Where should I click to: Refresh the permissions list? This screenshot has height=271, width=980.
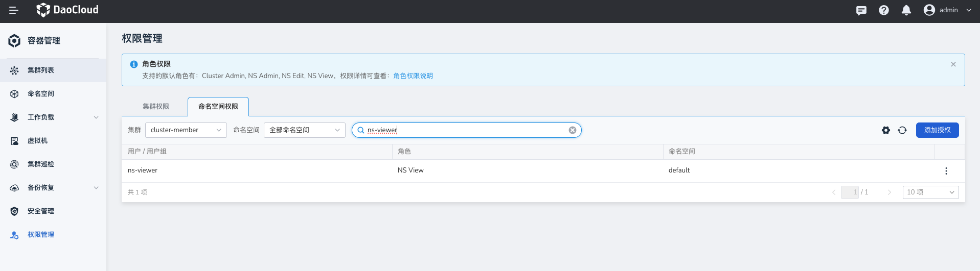[x=902, y=130]
